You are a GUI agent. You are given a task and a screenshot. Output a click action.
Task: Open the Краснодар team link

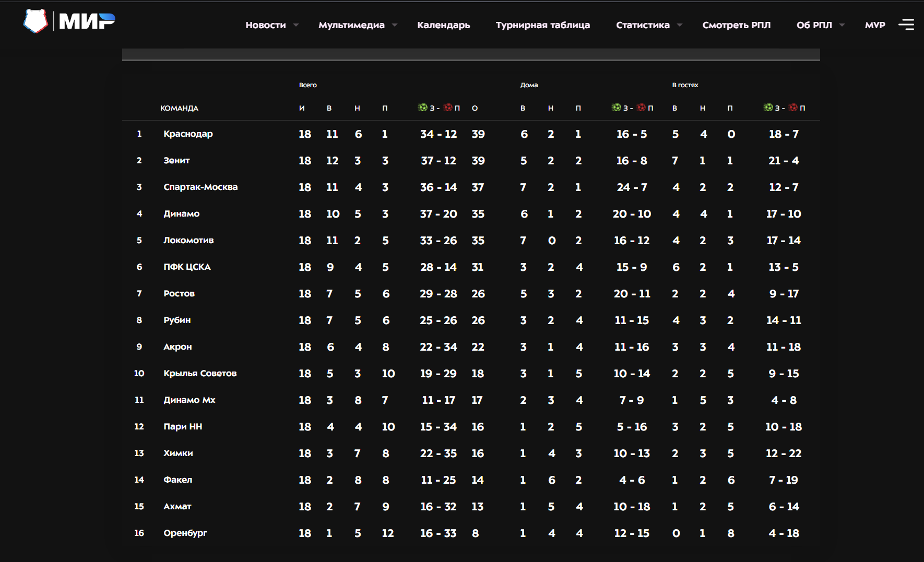coord(188,134)
